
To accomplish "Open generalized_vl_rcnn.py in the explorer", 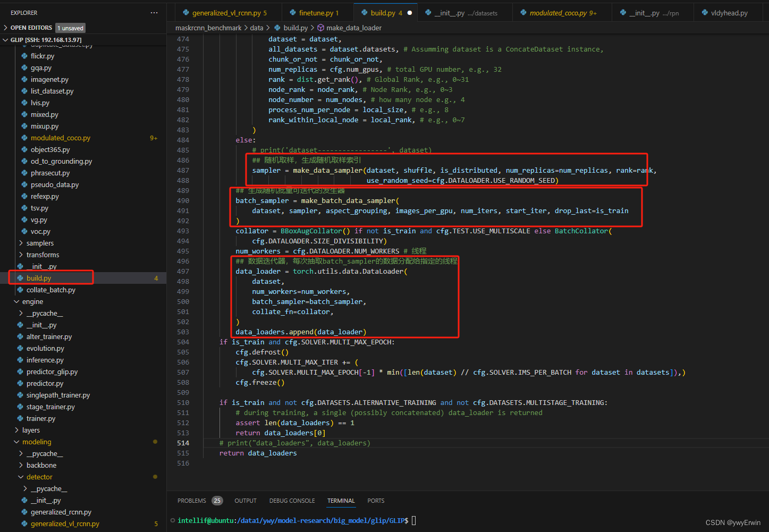I will [x=83, y=523].
